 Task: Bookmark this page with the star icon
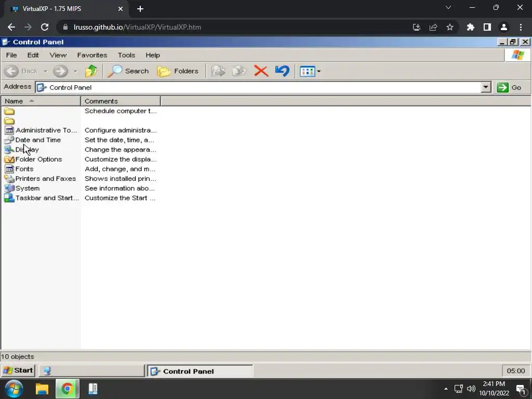(x=449, y=27)
